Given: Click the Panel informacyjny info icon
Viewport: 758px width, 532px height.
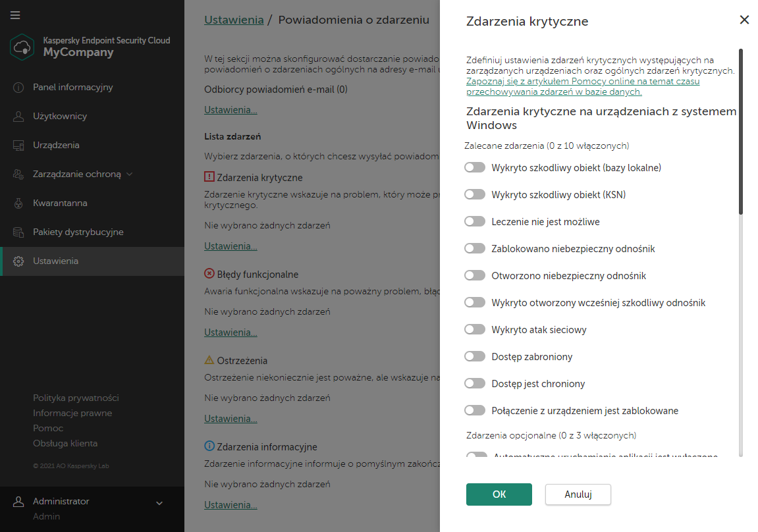Looking at the screenshot, I should point(18,88).
